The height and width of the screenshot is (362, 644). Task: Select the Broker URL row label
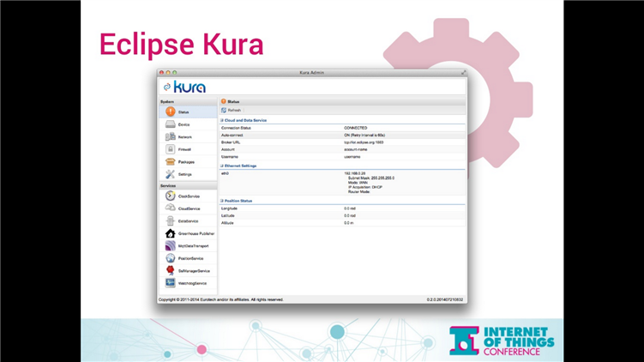pyautogui.click(x=231, y=142)
